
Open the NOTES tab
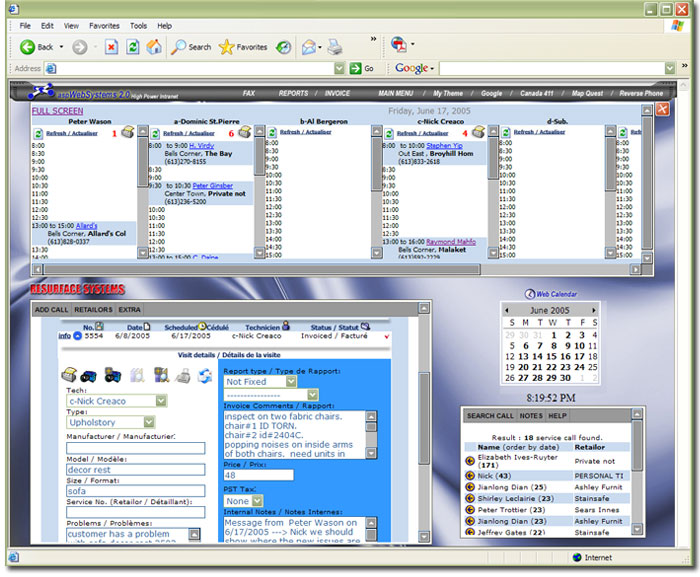pos(531,416)
